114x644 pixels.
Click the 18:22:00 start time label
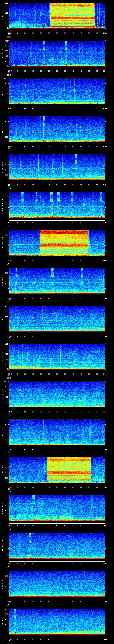[x=9, y=336]
